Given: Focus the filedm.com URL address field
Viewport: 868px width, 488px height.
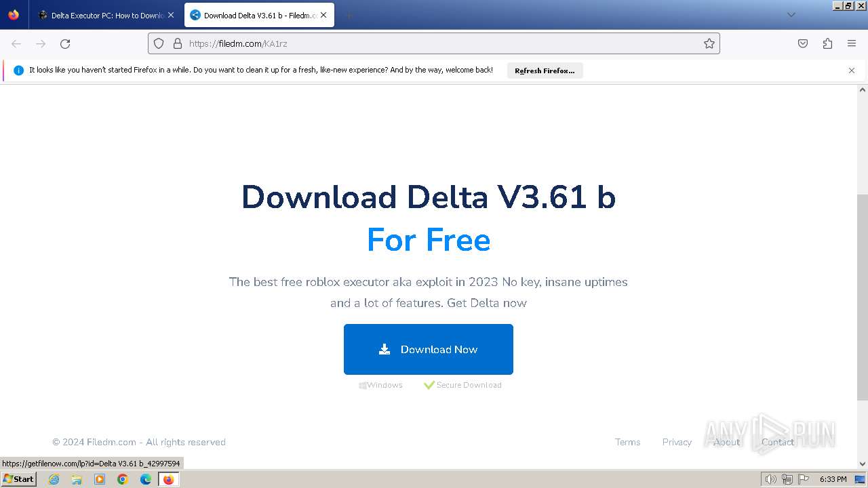Looking at the screenshot, I should pyautogui.click(x=434, y=43).
